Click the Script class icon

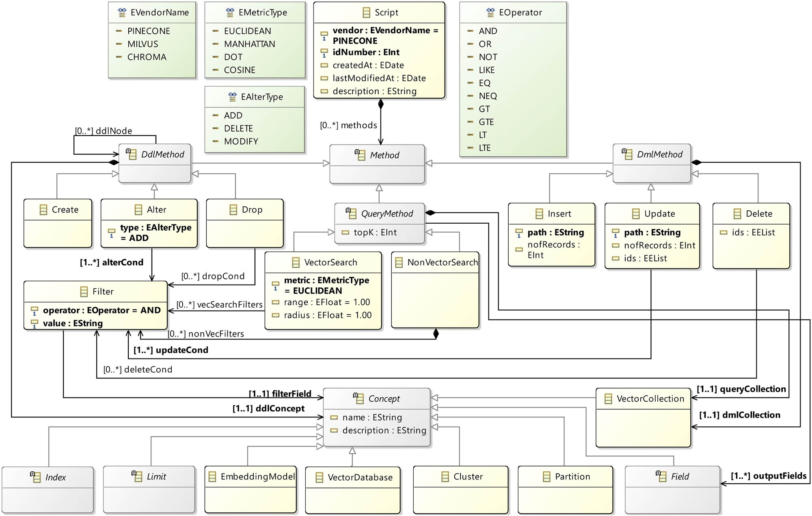(x=366, y=13)
